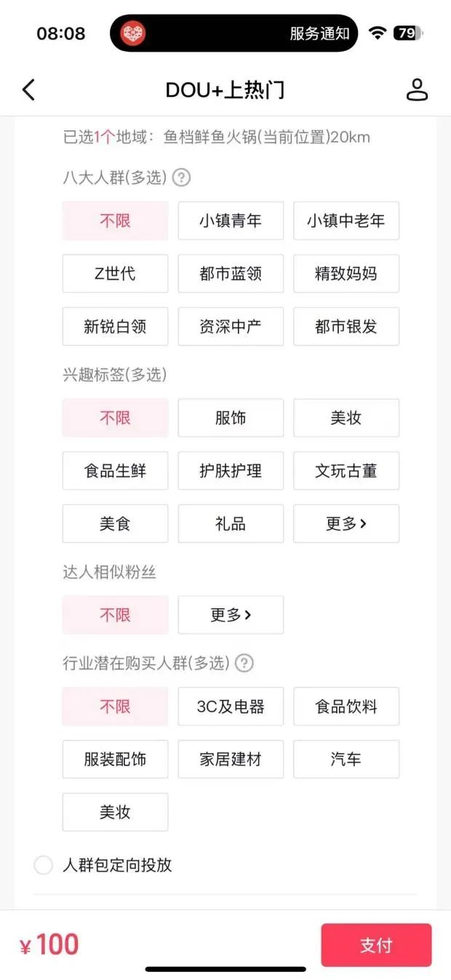Select the 汽车 industry category

pos(346,759)
